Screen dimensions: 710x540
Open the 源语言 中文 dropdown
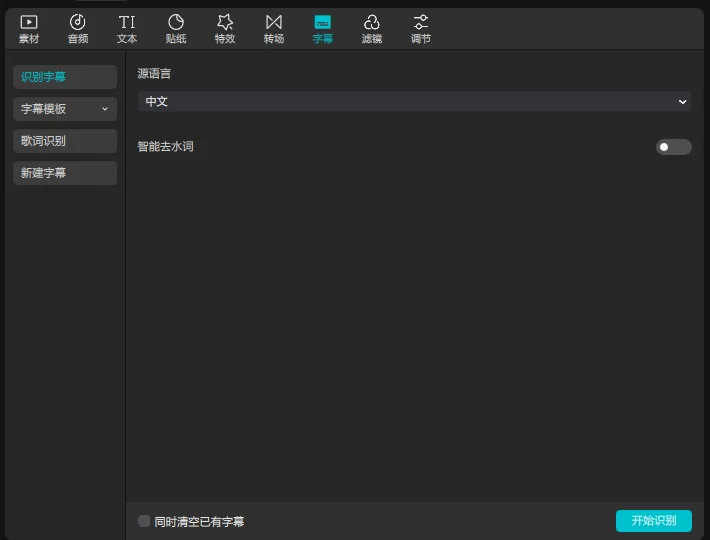(x=414, y=101)
